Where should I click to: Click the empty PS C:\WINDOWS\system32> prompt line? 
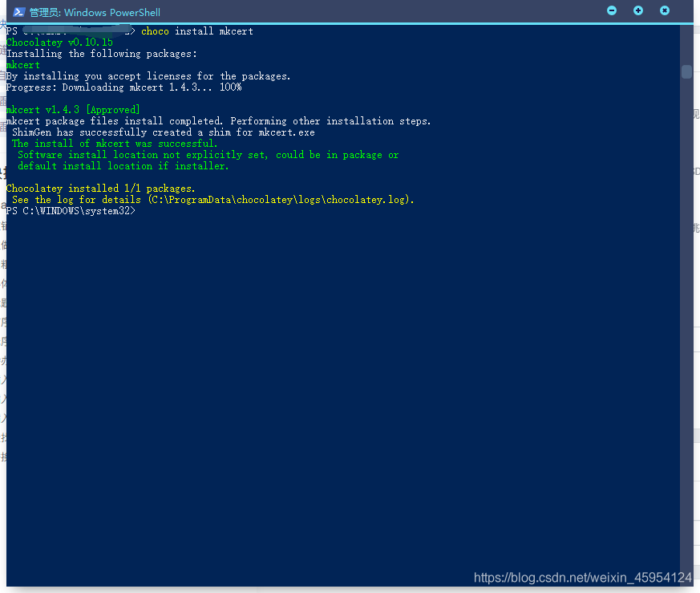pyautogui.click(x=71, y=211)
